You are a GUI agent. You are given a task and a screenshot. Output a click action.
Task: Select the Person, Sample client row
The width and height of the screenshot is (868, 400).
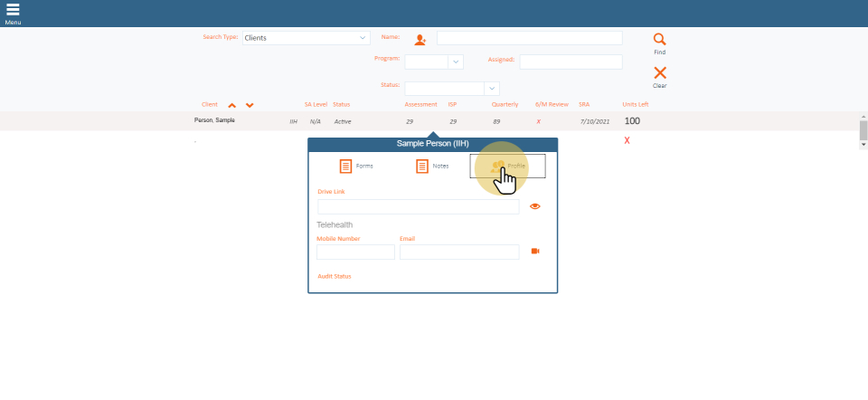[x=215, y=120]
